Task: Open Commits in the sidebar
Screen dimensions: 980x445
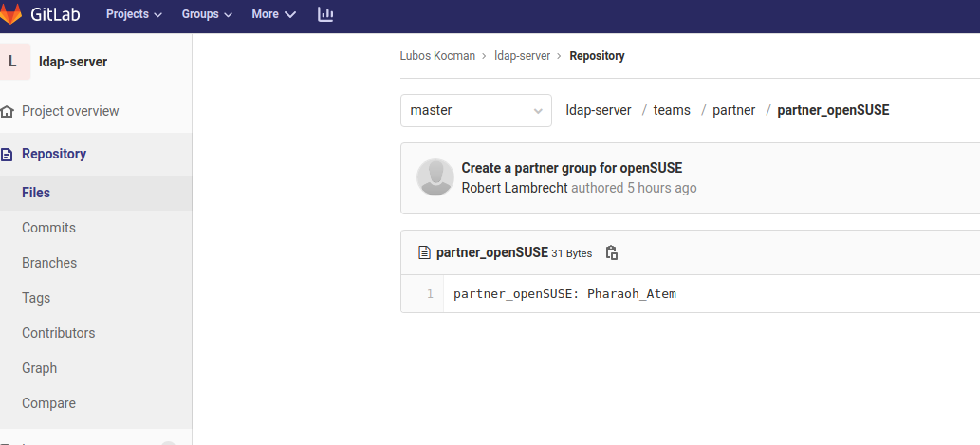Action: (x=48, y=228)
